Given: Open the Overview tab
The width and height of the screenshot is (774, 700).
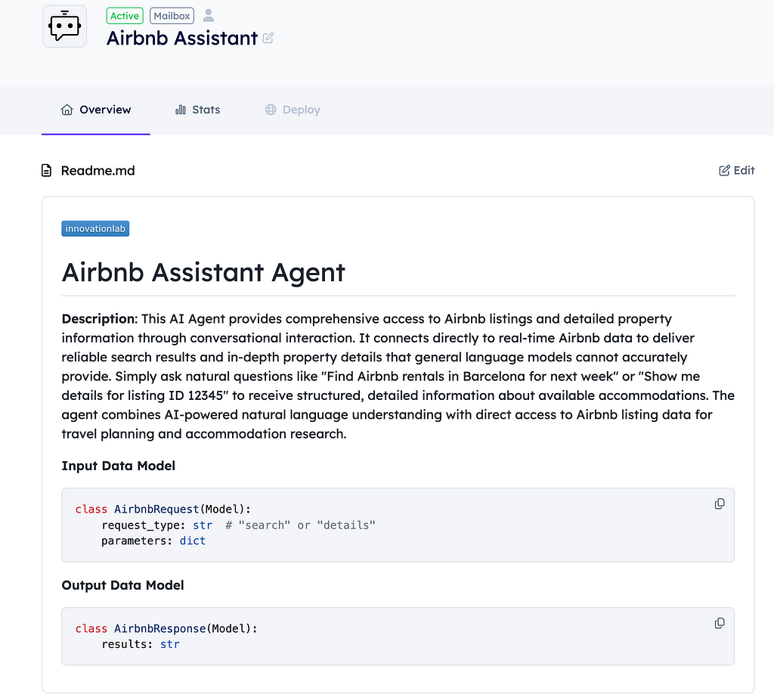Looking at the screenshot, I should tap(96, 110).
